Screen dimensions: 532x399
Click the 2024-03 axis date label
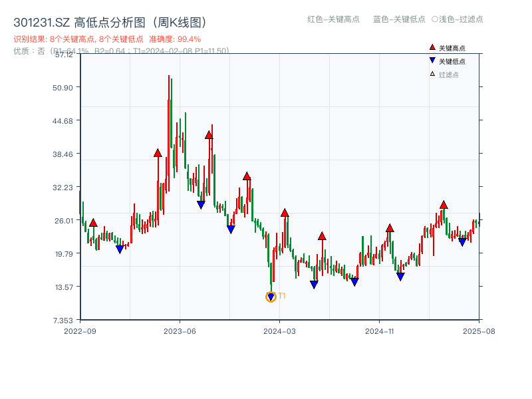(x=280, y=330)
